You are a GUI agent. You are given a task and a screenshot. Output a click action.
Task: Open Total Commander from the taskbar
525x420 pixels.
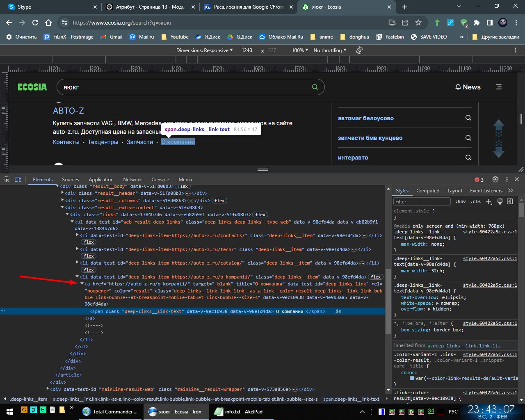pyautogui.click(x=111, y=411)
